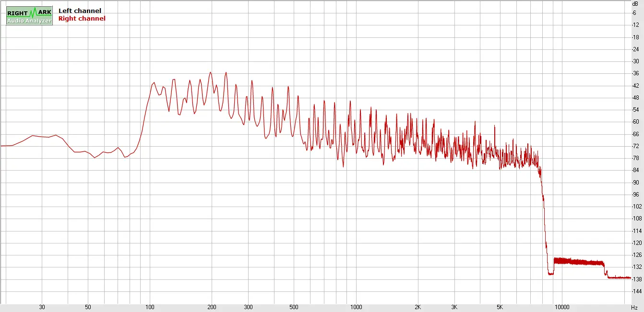Click the 10000 Hz frequency label
This screenshot has width=644, height=312.
pyautogui.click(x=561, y=307)
